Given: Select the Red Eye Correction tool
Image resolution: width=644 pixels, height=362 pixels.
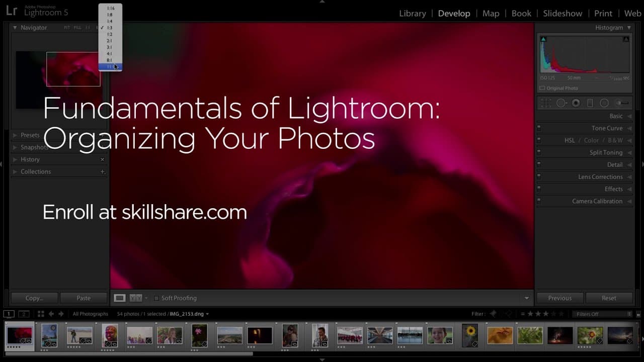Looking at the screenshot, I should 576,103.
